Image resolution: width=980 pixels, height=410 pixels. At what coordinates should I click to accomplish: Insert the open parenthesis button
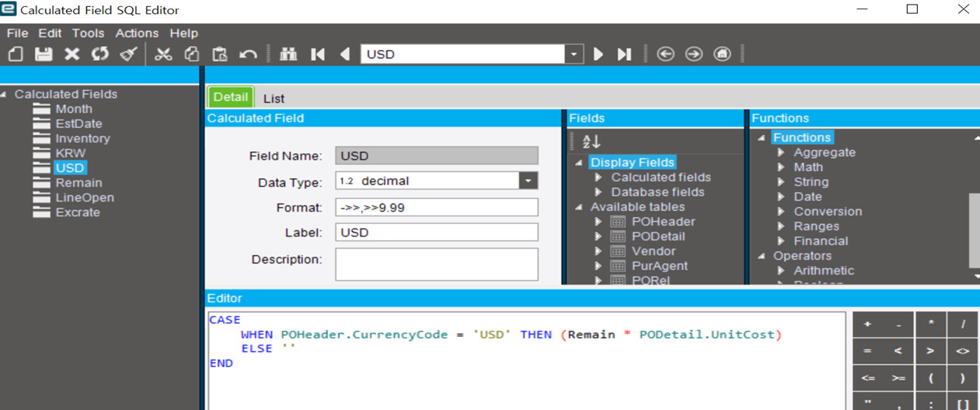coord(931,378)
